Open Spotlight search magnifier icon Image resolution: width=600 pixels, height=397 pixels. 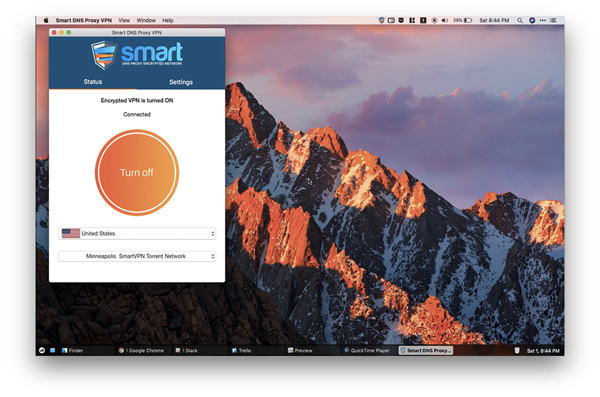pos(520,20)
